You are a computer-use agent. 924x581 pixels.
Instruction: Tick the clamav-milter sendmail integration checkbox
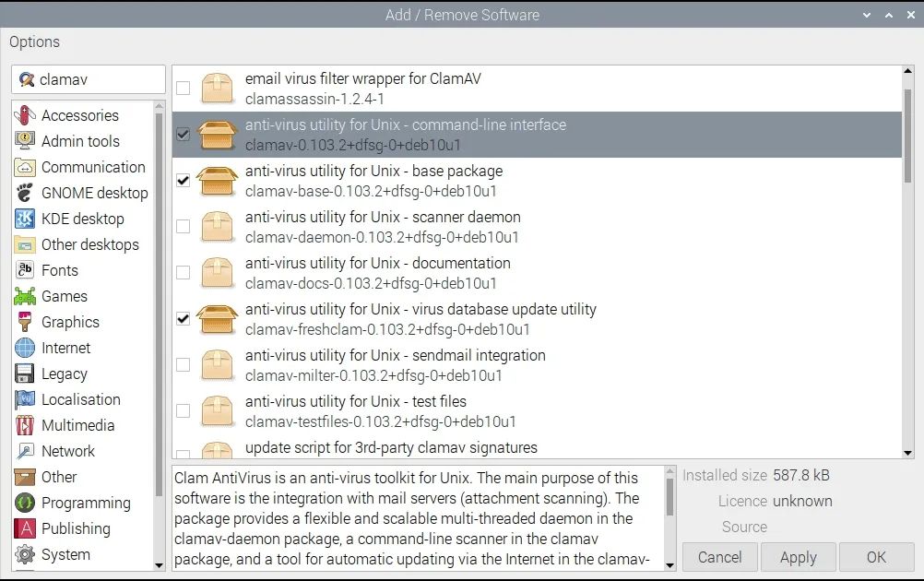[x=184, y=365]
